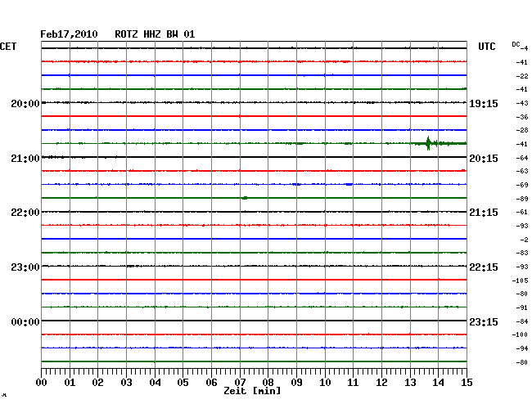Click the minute axis label '05'

[x=183, y=383]
